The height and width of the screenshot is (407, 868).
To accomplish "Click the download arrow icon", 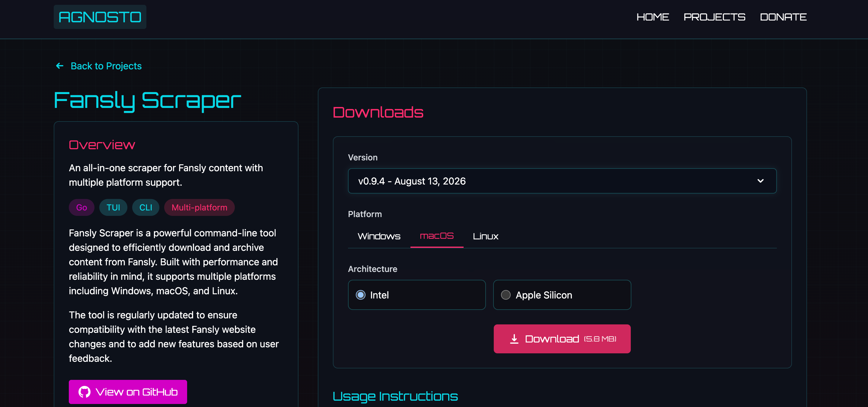I will 514,339.
